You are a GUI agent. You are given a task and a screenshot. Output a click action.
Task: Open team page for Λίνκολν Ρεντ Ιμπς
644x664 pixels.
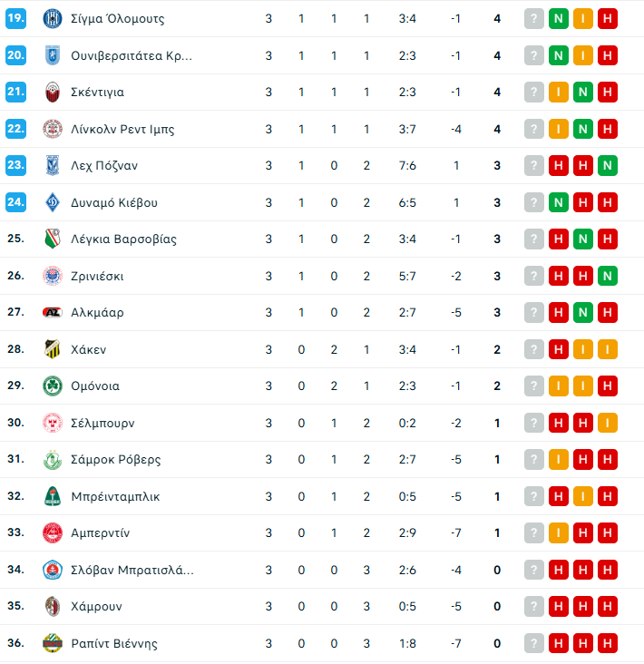122,129
